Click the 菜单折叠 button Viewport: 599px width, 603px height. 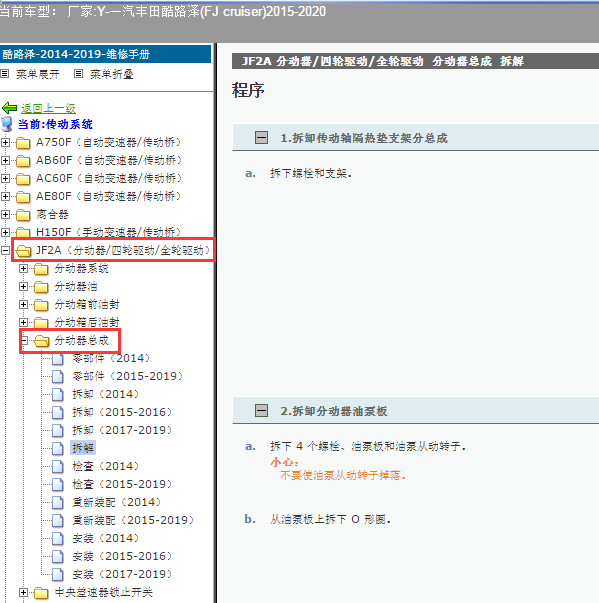111,74
